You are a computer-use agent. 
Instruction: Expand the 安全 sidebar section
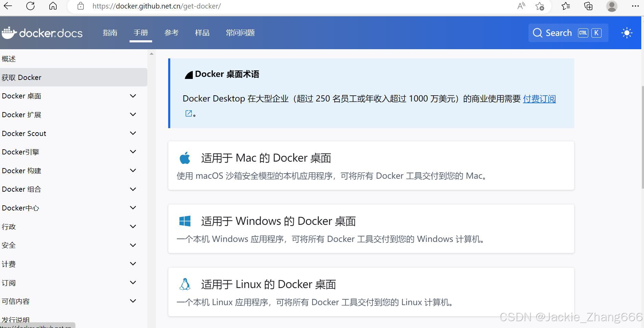coord(133,245)
